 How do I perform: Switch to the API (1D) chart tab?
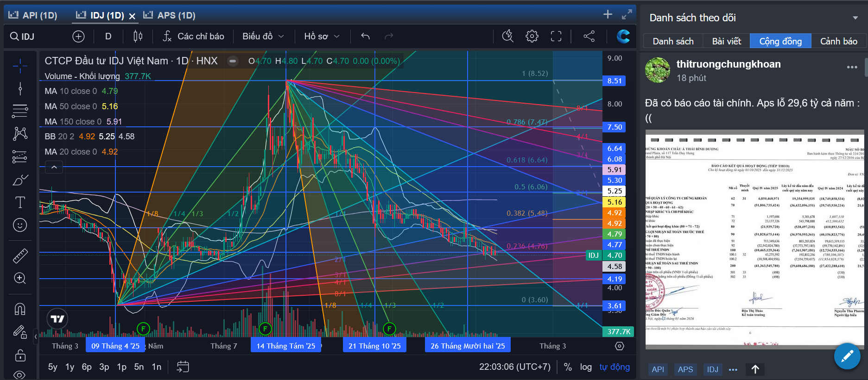[32, 15]
